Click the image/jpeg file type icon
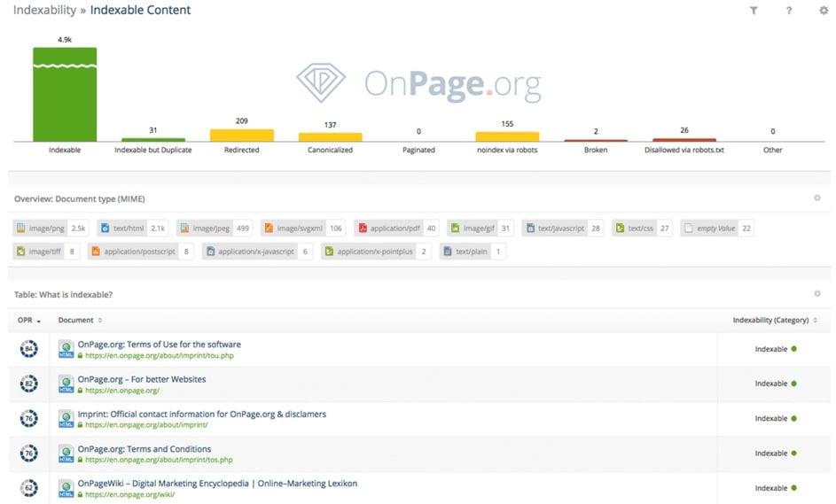This screenshot has height=504, width=836. [184, 228]
